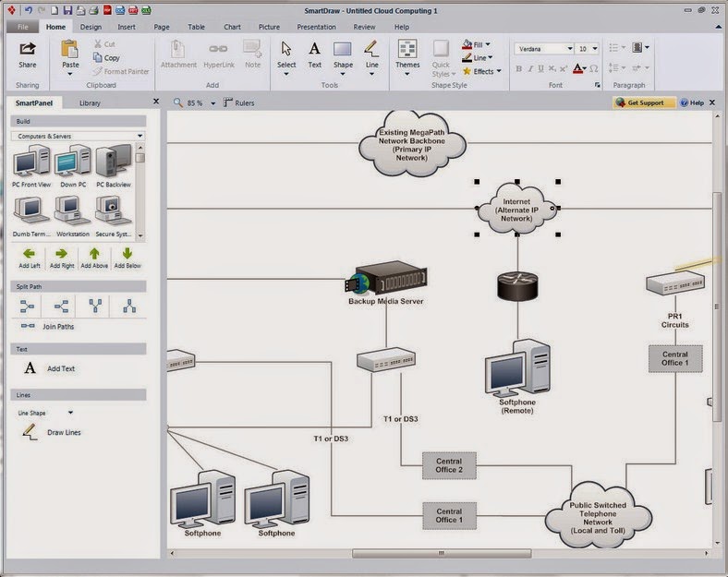Switch to the Design tab

point(91,27)
